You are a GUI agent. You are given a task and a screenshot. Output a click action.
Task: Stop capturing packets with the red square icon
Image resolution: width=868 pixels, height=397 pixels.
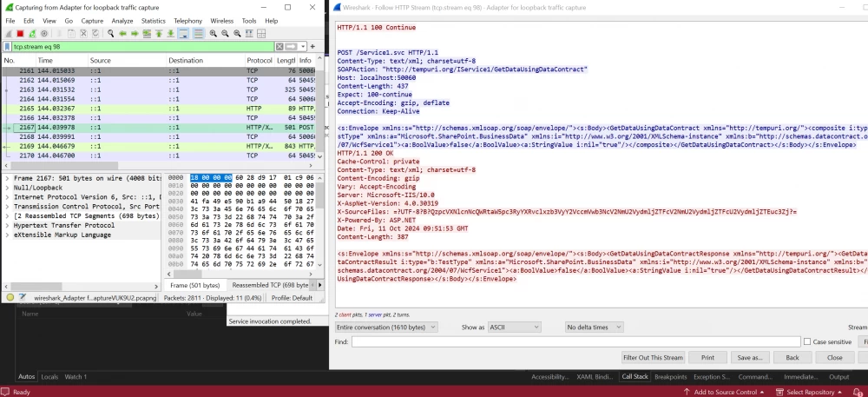(x=20, y=34)
